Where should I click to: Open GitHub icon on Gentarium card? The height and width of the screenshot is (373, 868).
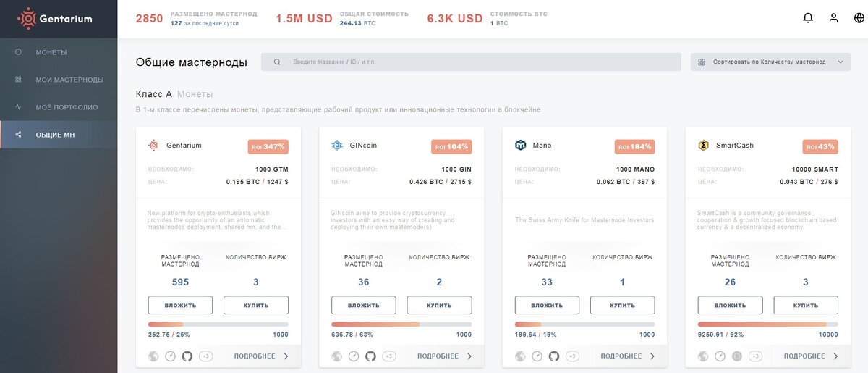[187, 356]
